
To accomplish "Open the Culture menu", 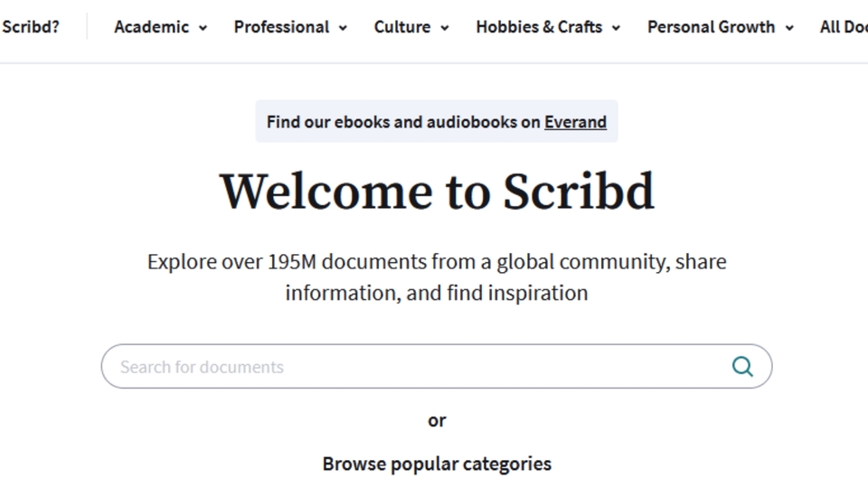I will 411,27.
